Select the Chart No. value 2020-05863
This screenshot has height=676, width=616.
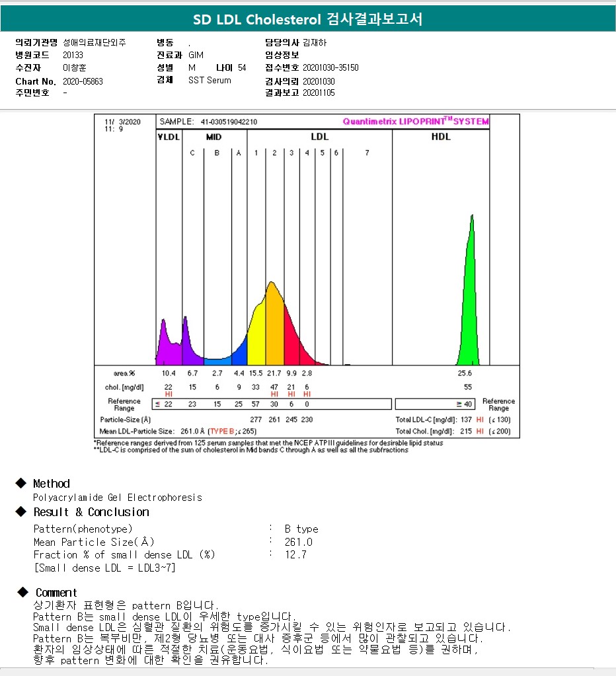click(x=83, y=81)
